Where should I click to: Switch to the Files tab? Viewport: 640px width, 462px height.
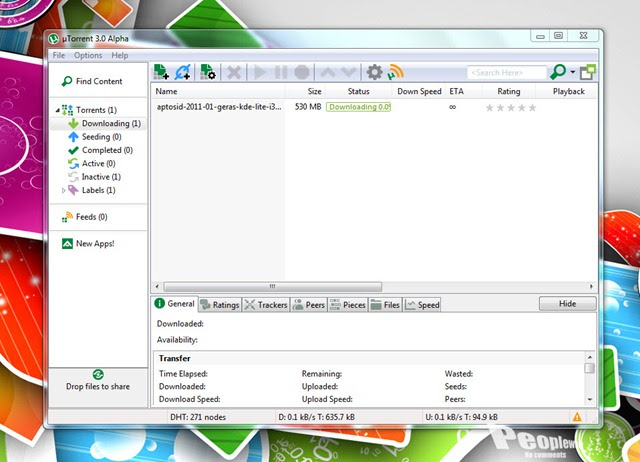[385, 305]
